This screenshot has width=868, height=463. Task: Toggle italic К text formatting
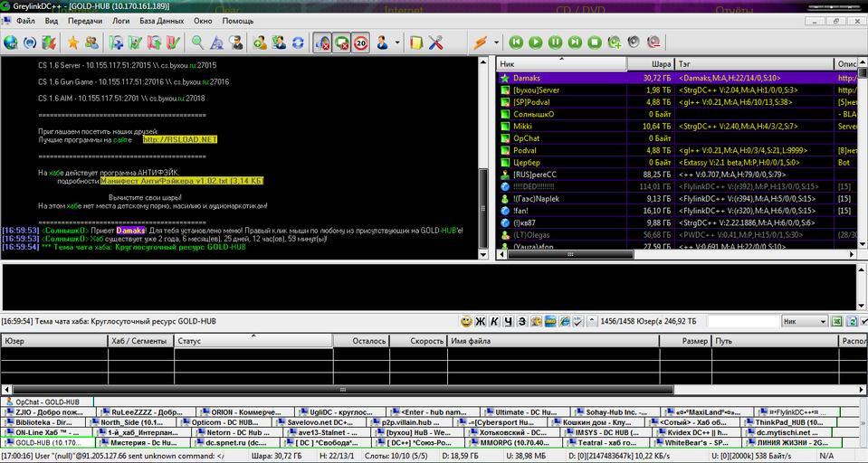click(494, 321)
